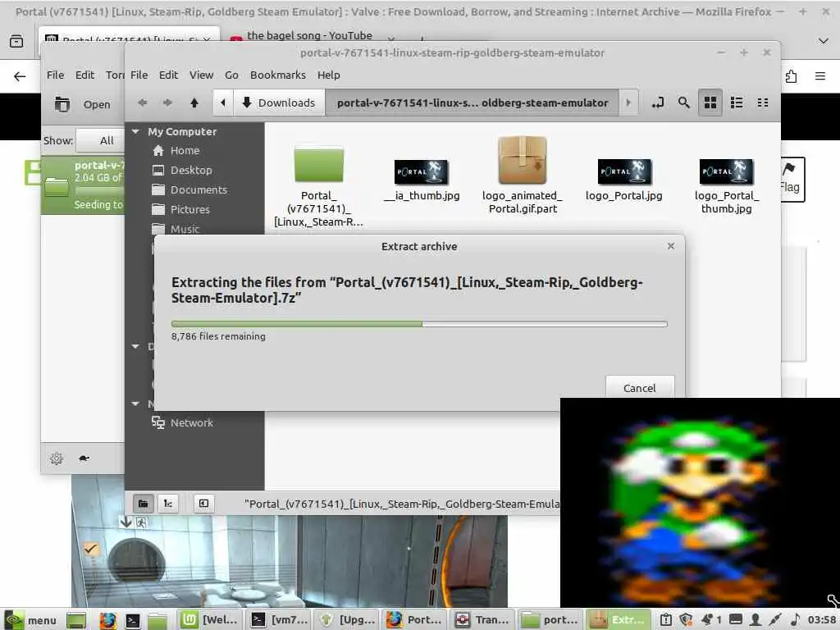This screenshot has width=840, height=630.
Task: Select Network in sidebar
Action: 191,422
